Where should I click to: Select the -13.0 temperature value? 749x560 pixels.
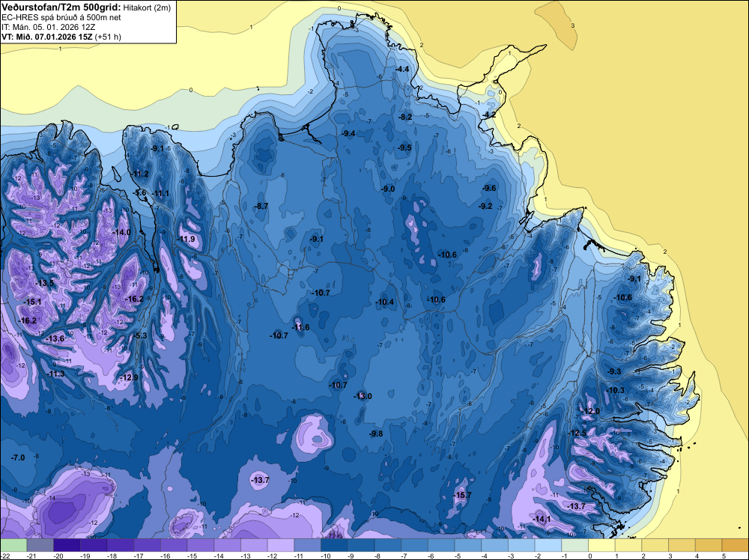coord(363,396)
